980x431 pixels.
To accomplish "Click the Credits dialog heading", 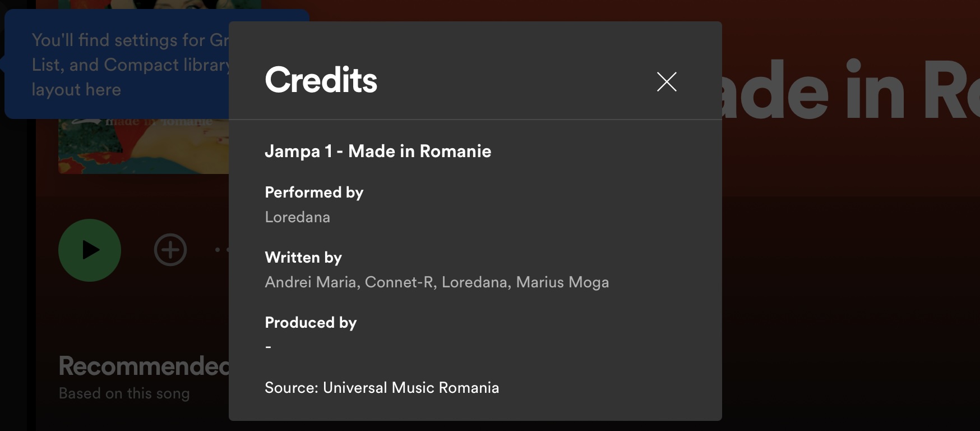I will point(321,80).
